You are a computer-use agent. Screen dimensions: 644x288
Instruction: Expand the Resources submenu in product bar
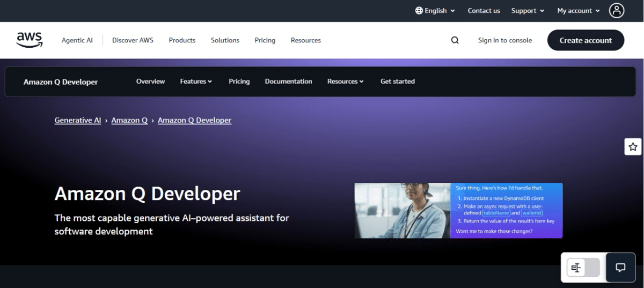point(346,82)
